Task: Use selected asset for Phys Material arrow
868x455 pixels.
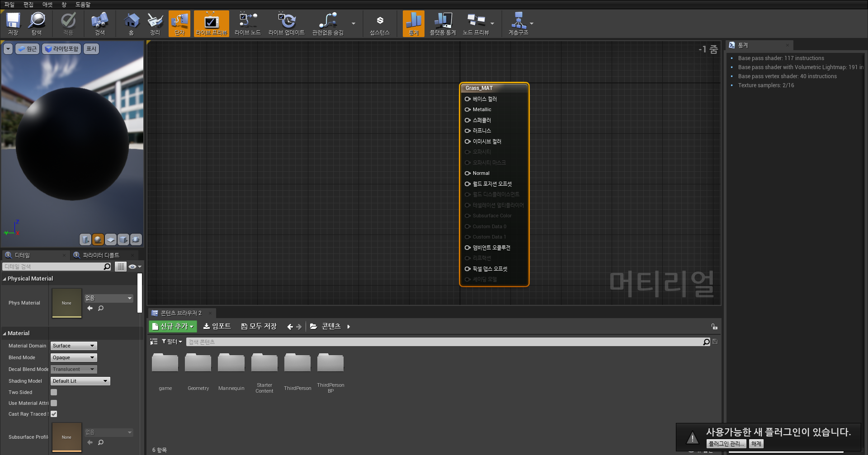Action: 90,308
